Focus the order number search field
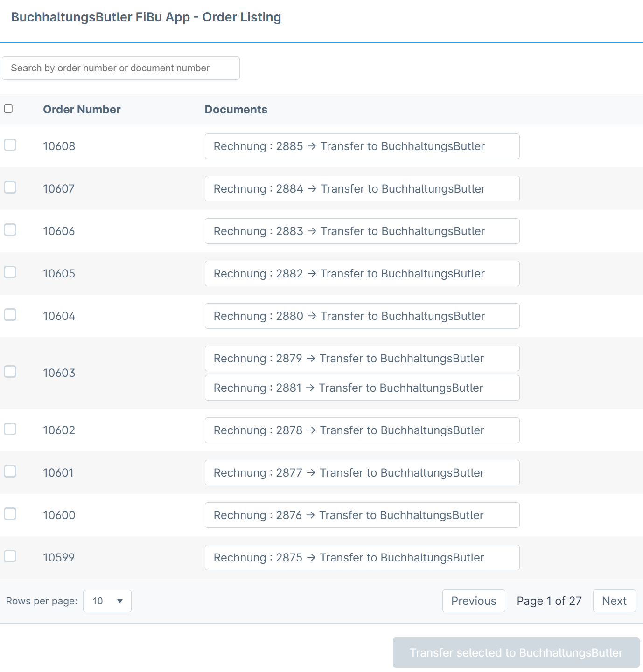The image size is (643, 672). pos(121,68)
